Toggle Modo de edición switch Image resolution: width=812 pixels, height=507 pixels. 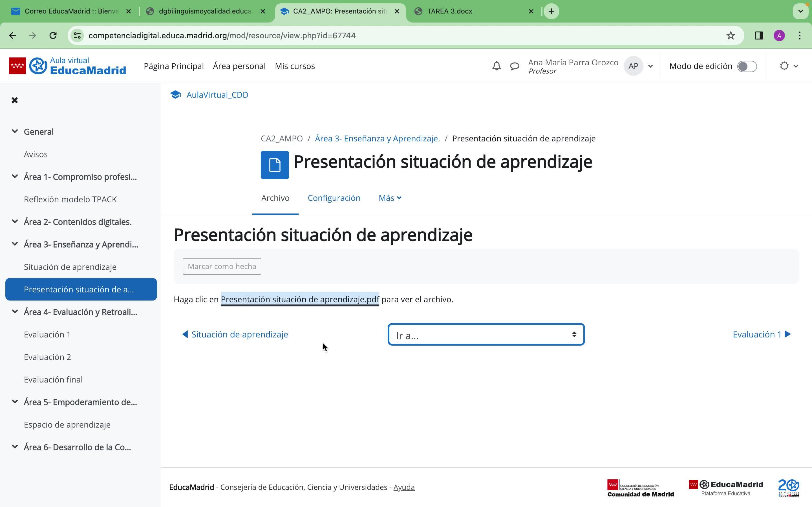(747, 66)
